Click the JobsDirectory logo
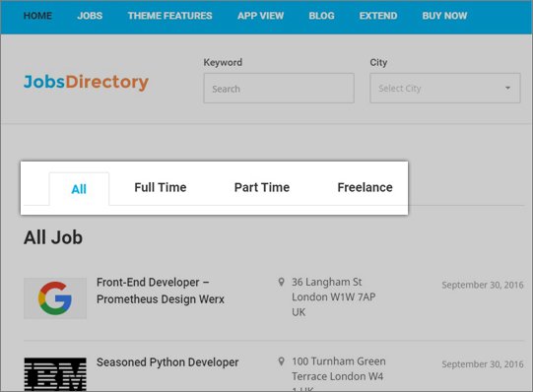533x392 pixels. 86,82
